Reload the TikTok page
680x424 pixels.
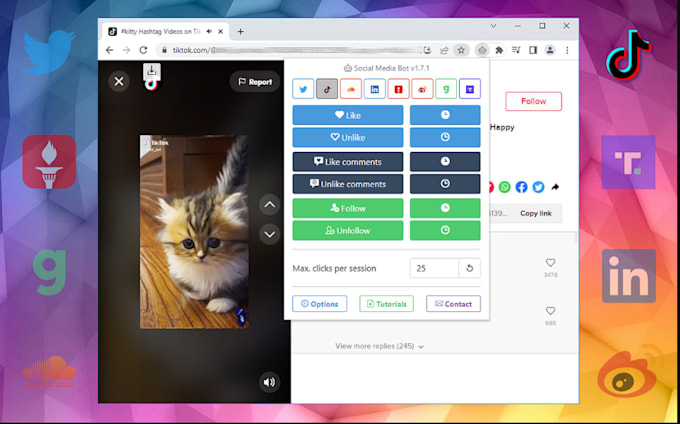click(143, 50)
